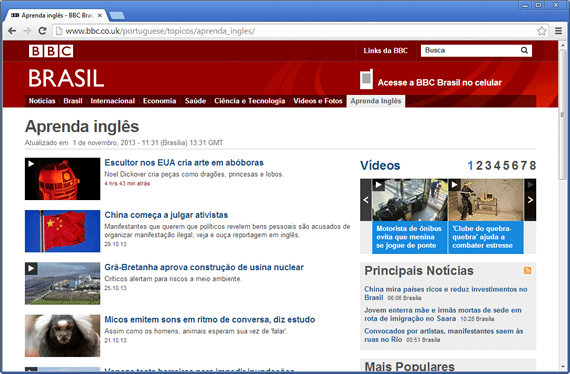
Task: Open Jovem enterra mãe e irmãs headline
Action: point(443,314)
